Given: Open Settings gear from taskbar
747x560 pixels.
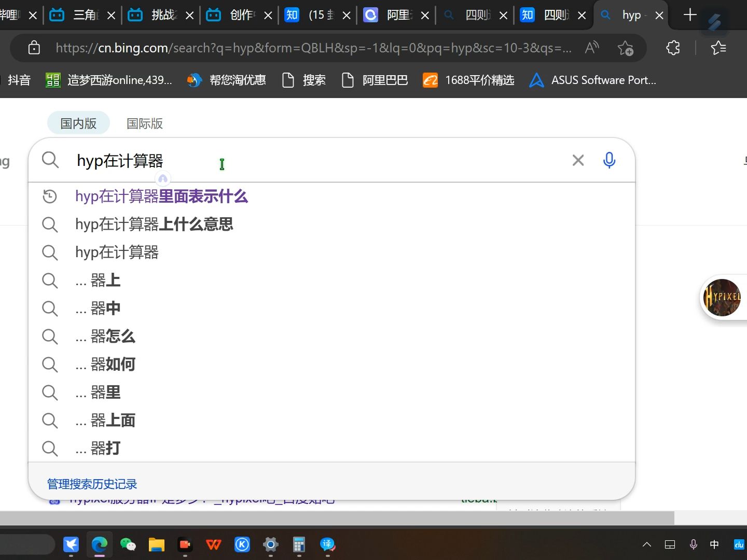Looking at the screenshot, I should coord(271,544).
